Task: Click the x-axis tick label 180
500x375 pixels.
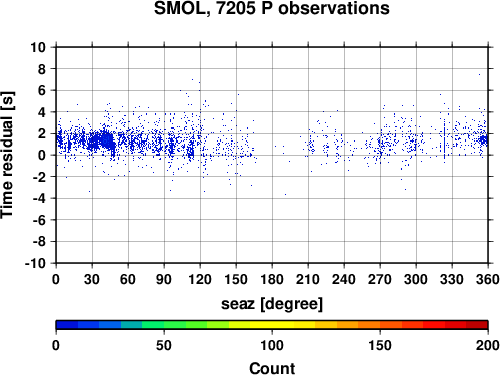Action: pyautogui.click(x=272, y=279)
